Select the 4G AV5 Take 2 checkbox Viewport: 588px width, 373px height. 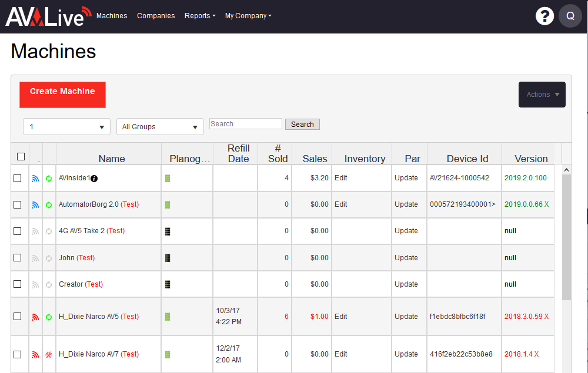(x=17, y=231)
